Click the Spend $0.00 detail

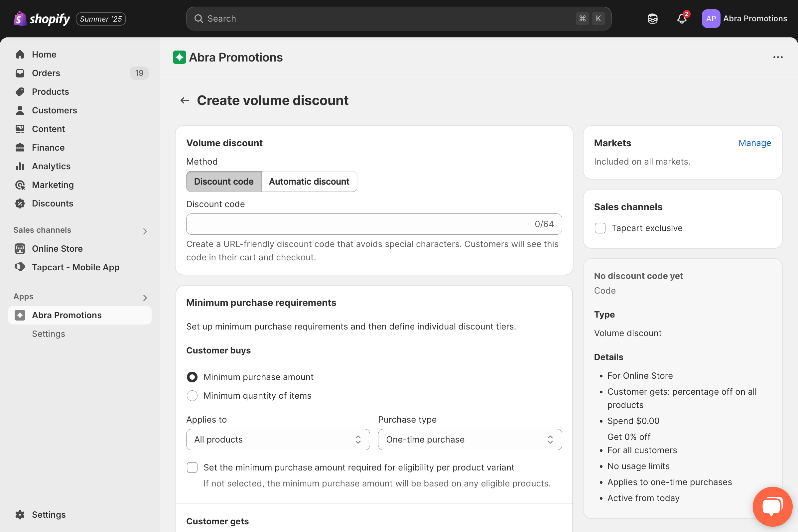pos(633,421)
